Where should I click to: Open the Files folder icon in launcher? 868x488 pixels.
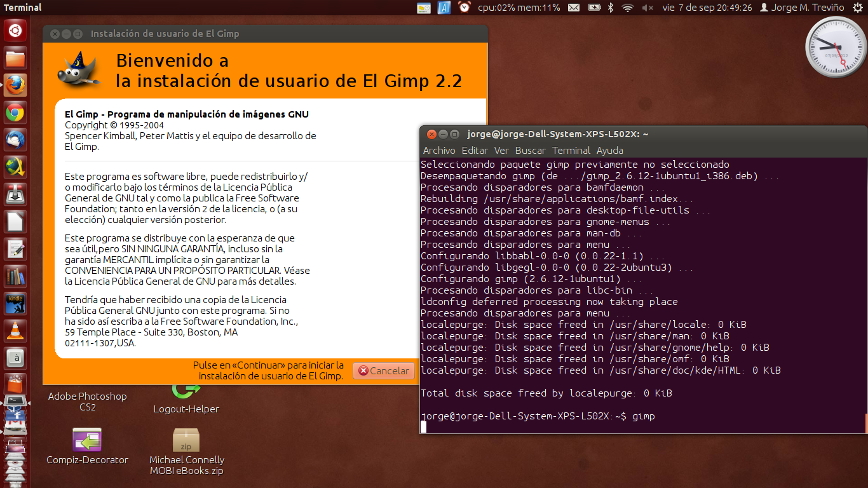tap(15, 58)
